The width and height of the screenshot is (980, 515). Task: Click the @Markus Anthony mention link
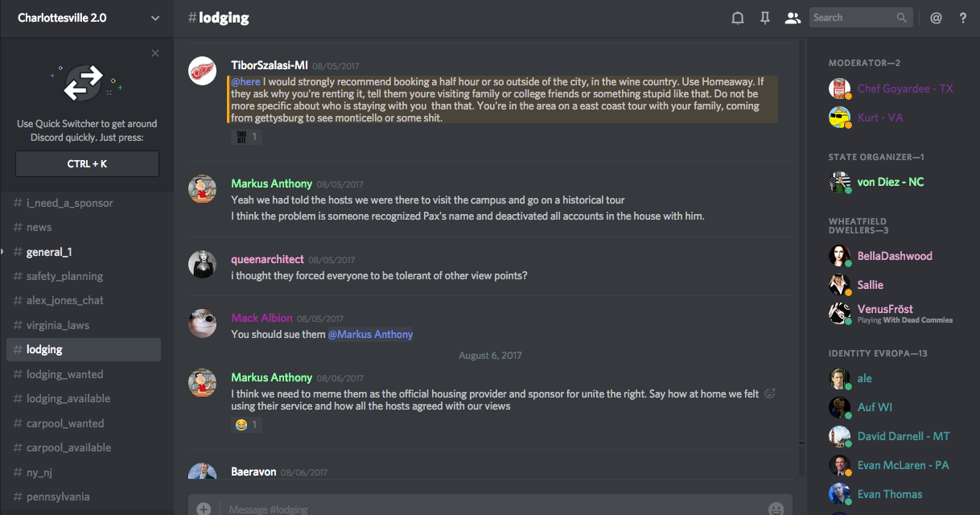point(370,334)
